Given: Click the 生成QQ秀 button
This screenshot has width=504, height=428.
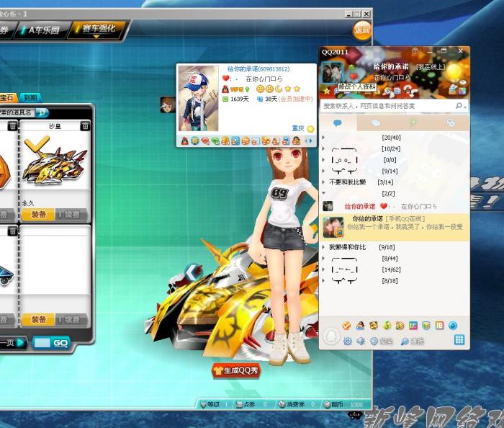Looking at the screenshot, I should 236,370.
